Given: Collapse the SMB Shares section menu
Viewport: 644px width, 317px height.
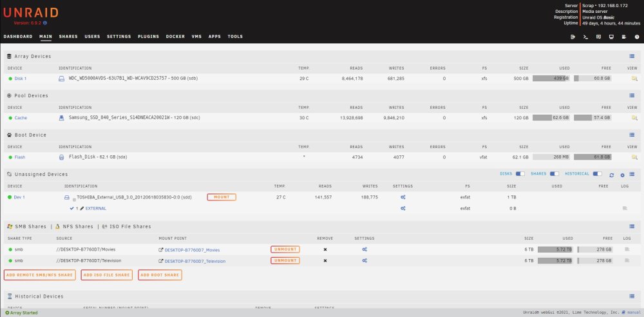Looking at the screenshot, I should click(632, 227).
